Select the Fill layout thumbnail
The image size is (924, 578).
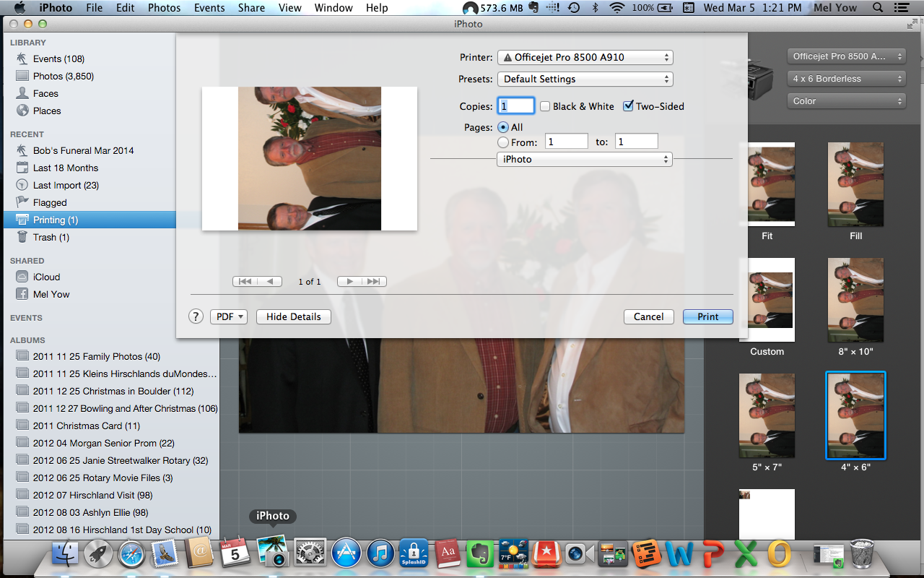[855, 184]
